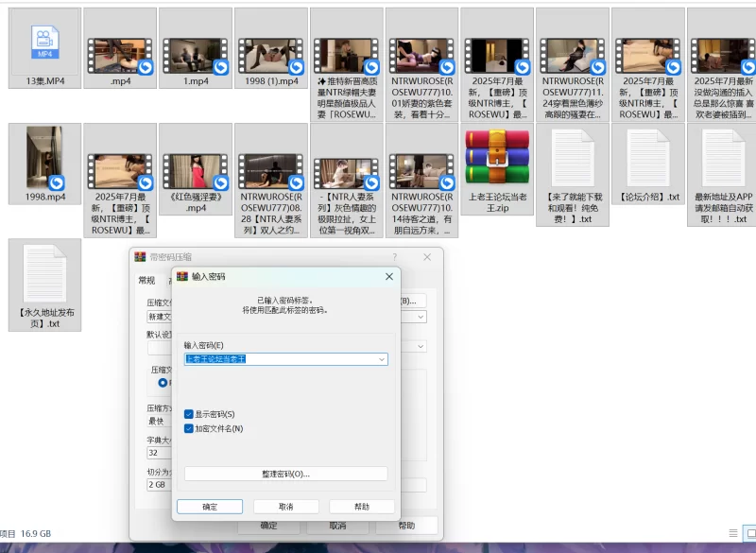Expand the archive name dropdown behind the password dialog

coord(421,317)
